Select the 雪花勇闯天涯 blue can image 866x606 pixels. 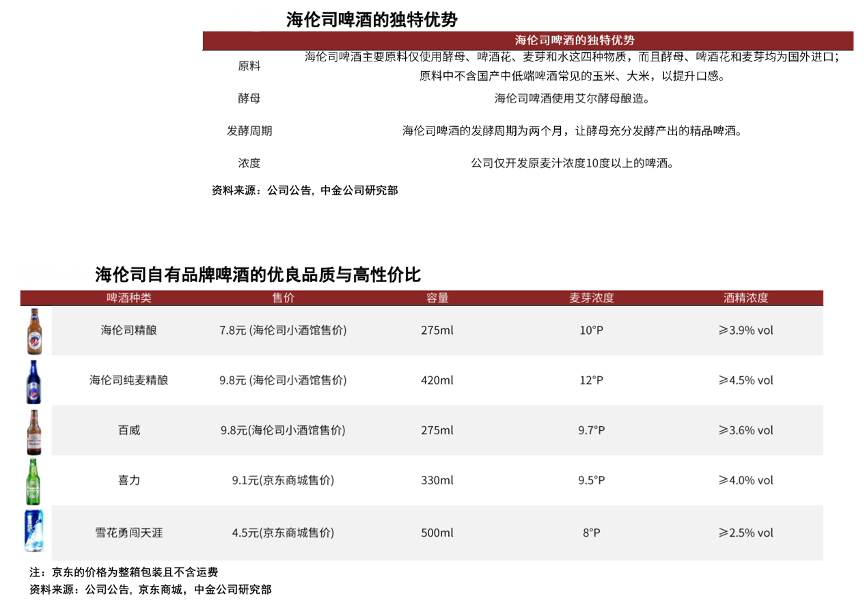pos(34,531)
